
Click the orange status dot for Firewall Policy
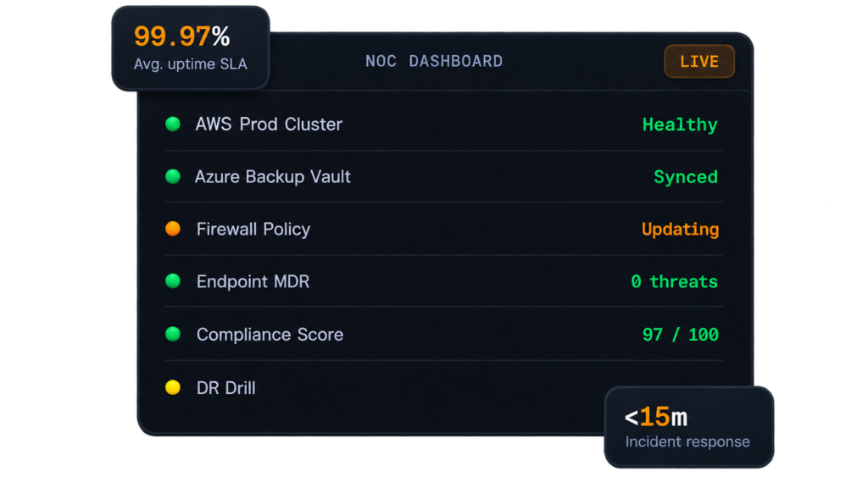coord(173,229)
